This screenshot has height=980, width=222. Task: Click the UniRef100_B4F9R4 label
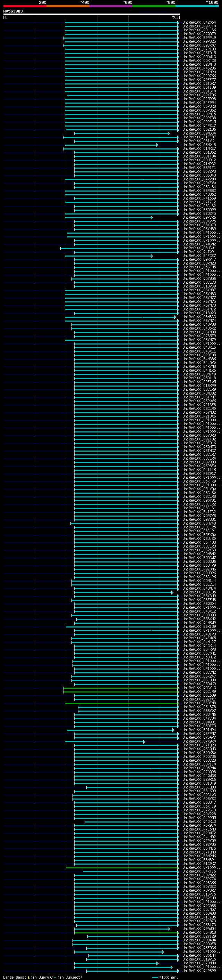coord(199,103)
